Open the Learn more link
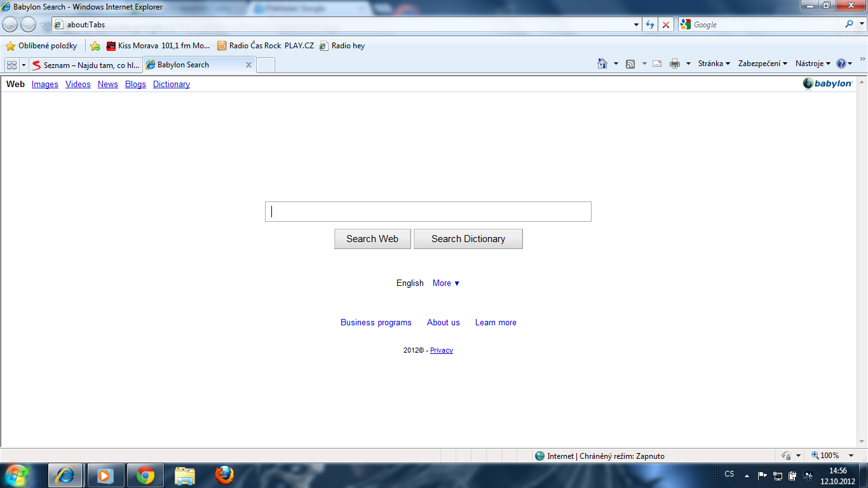 click(496, 323)
